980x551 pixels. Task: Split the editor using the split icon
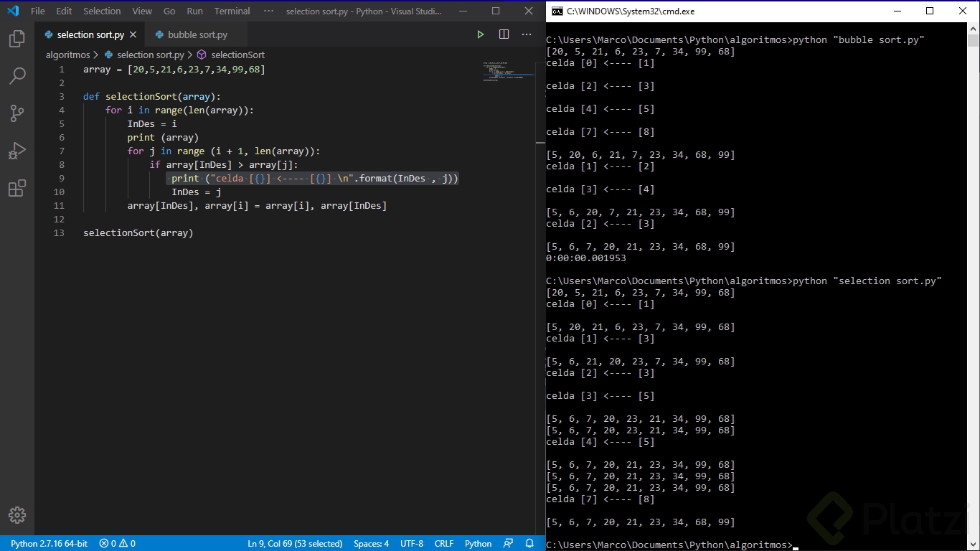504,34
